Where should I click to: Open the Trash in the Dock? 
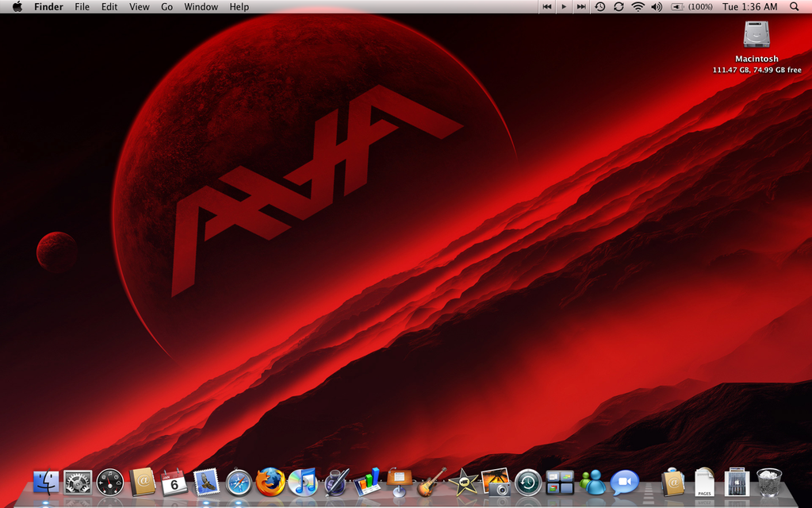coord(769,483)
